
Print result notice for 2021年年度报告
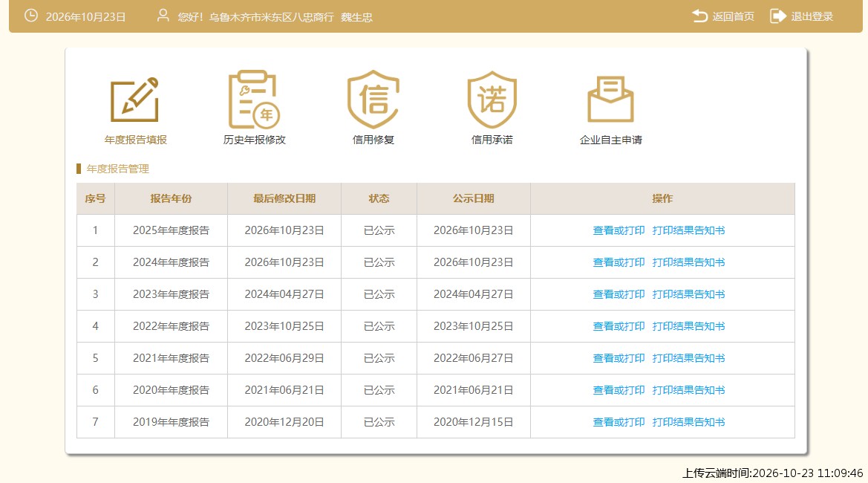tap(688, 358)
